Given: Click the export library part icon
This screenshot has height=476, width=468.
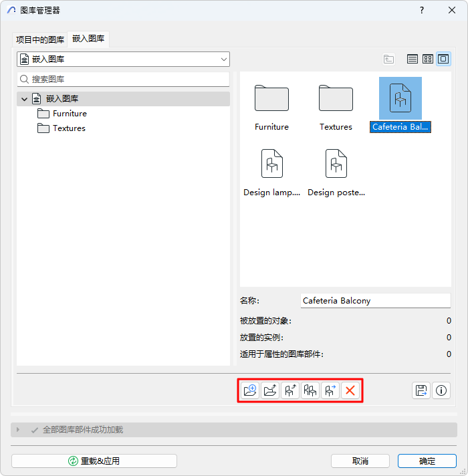Looking at the screenshot, I should click(x=290, y=390).
